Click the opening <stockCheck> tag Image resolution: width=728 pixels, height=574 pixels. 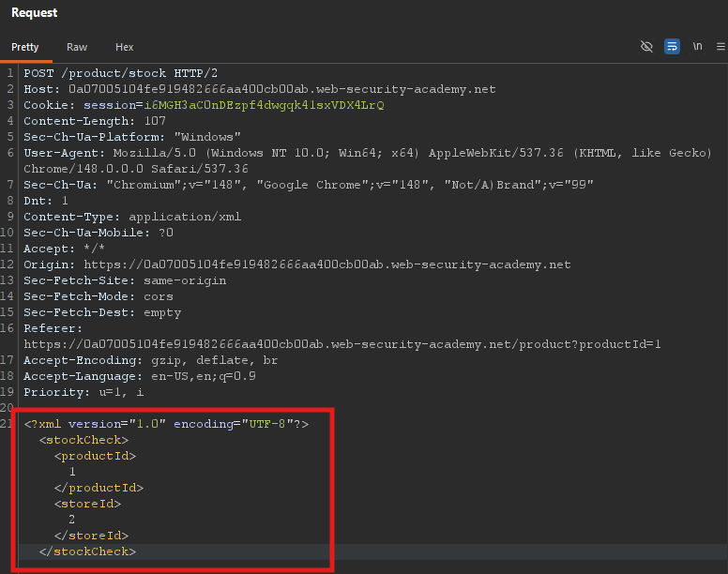tap(84, 440)
